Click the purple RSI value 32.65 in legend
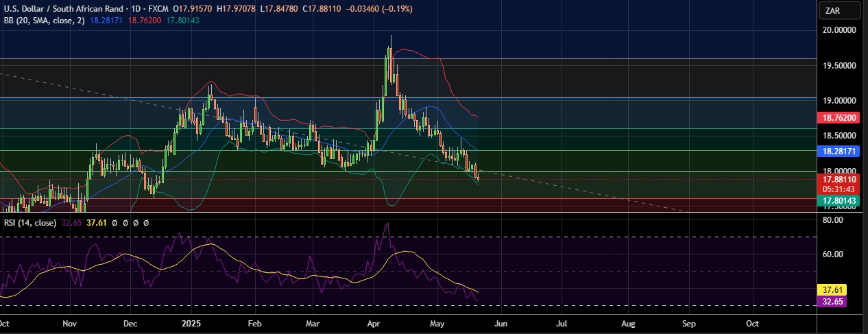 (72, 223)
